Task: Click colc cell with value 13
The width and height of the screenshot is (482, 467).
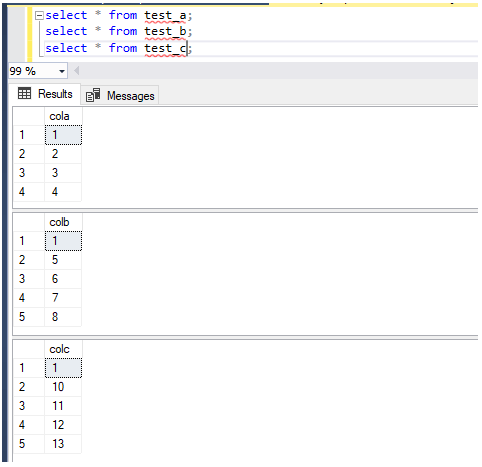Action: click(x=63, y=444)
